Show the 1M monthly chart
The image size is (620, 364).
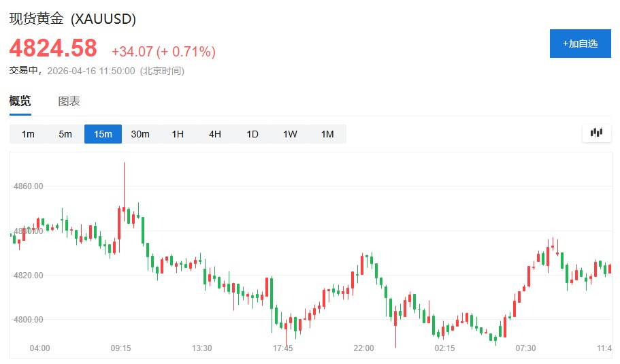[x=327, y=134]
